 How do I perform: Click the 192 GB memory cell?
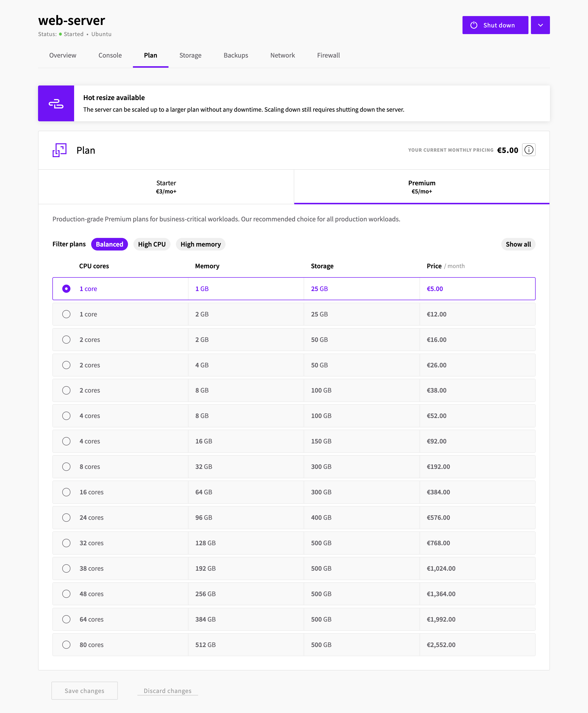click(x=246, y=568)
